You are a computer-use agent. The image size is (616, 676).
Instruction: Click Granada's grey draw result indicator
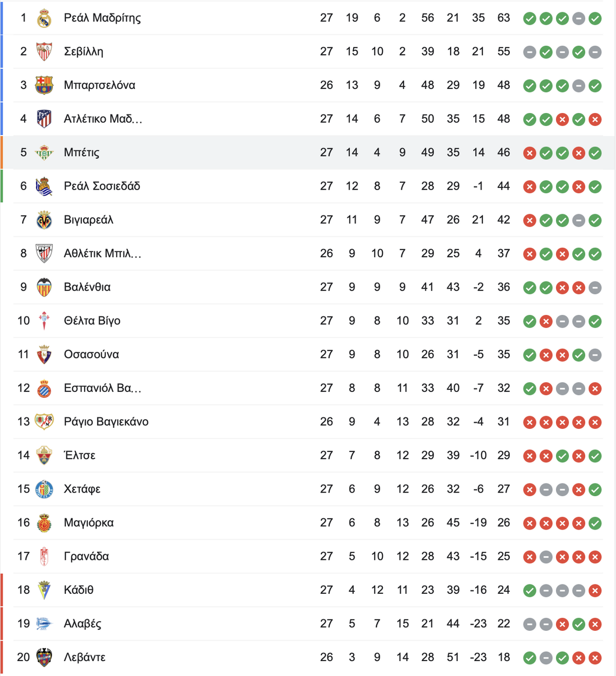coord(546,557)
